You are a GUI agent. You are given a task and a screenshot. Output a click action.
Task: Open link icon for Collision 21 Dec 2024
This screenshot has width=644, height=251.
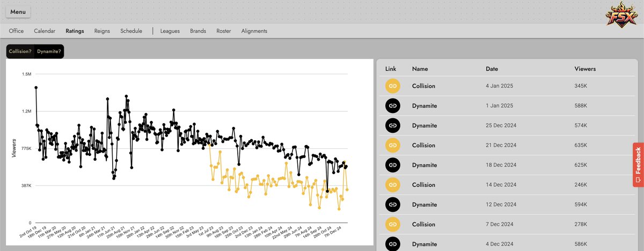tap(392, 145)
